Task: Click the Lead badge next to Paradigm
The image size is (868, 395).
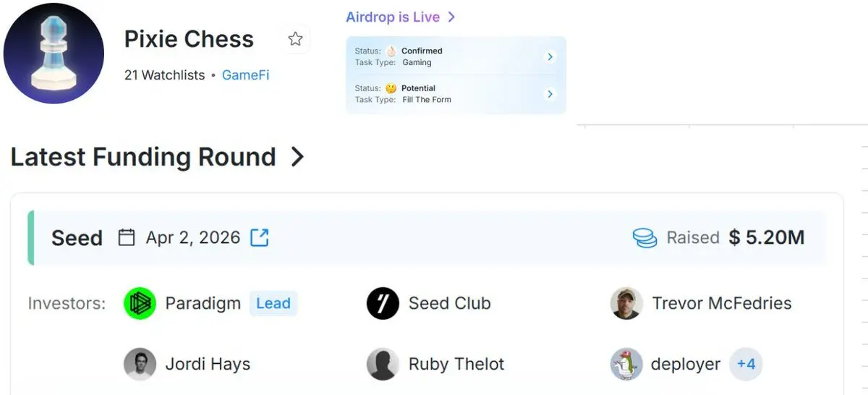Action: pos(273,304)
